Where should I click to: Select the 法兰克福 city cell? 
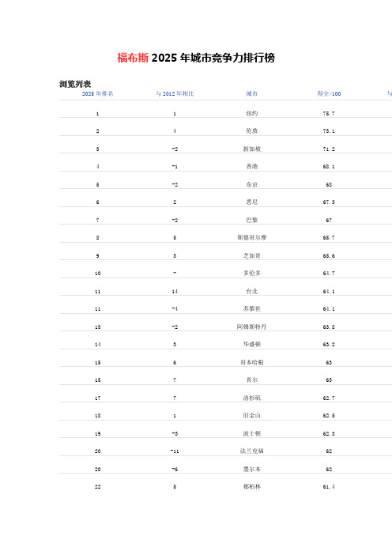click(252, 451)
